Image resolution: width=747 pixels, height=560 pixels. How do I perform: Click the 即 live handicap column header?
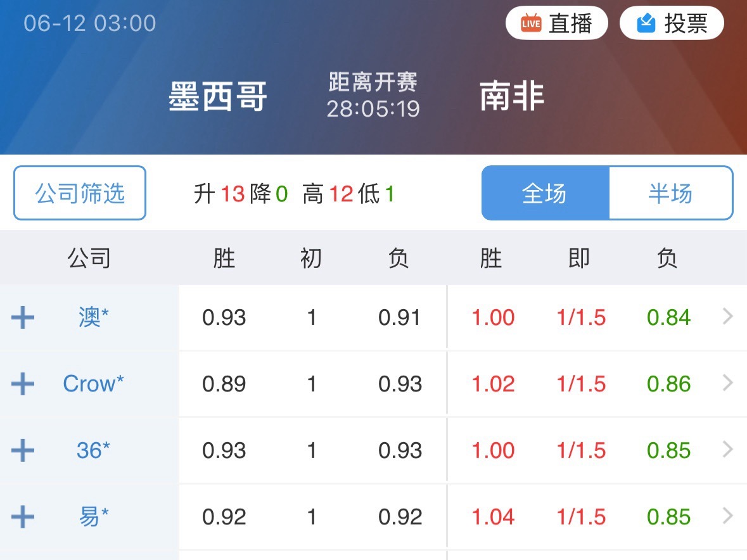point(579,258)
